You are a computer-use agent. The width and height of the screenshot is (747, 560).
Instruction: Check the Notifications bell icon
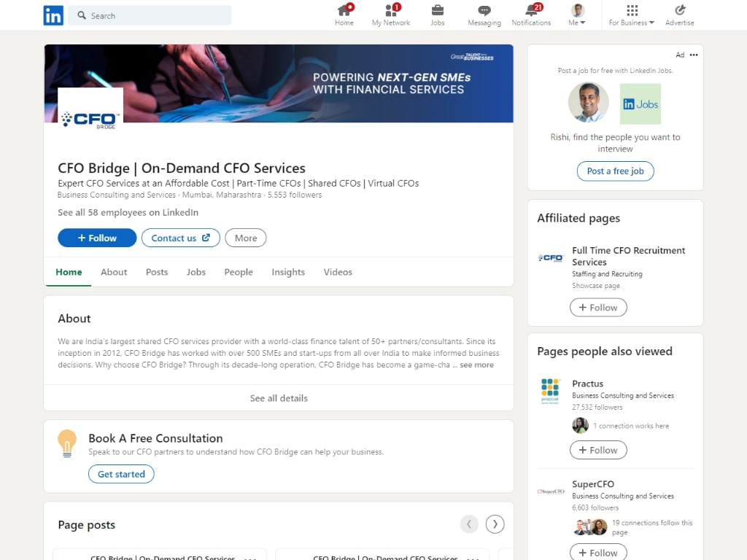(x=531, y=11)
